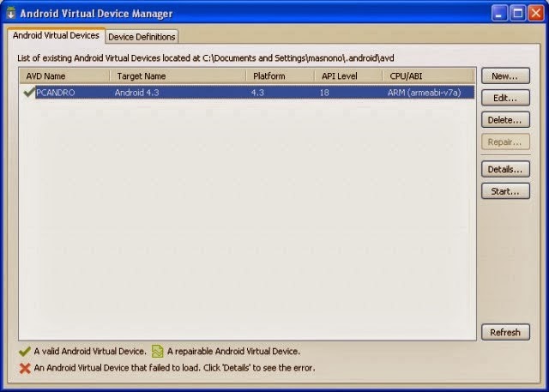
Task: Sort by the Target Name column header
Action: click(x=178, y=76)
